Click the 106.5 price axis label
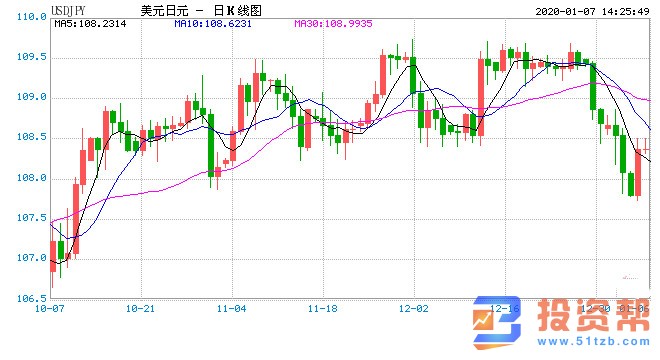The width and height of the screenshot is (660, 360). 32,299
